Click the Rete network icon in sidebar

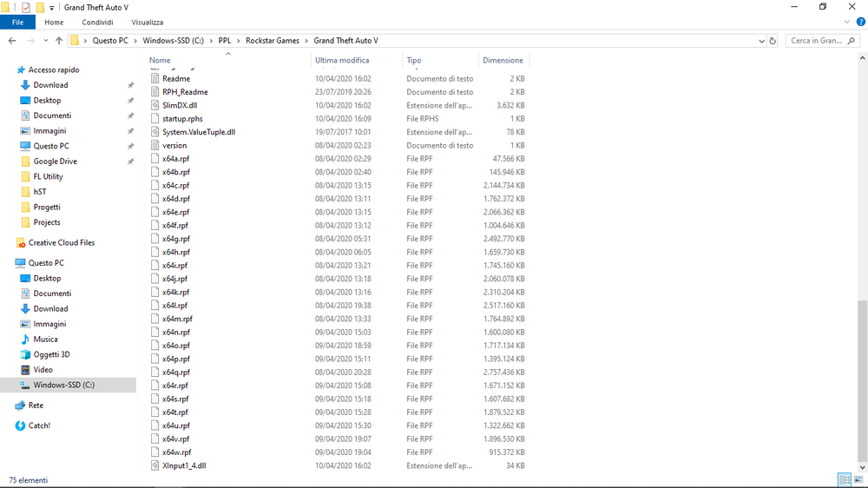pyautogui.click(x=20, y=406)
